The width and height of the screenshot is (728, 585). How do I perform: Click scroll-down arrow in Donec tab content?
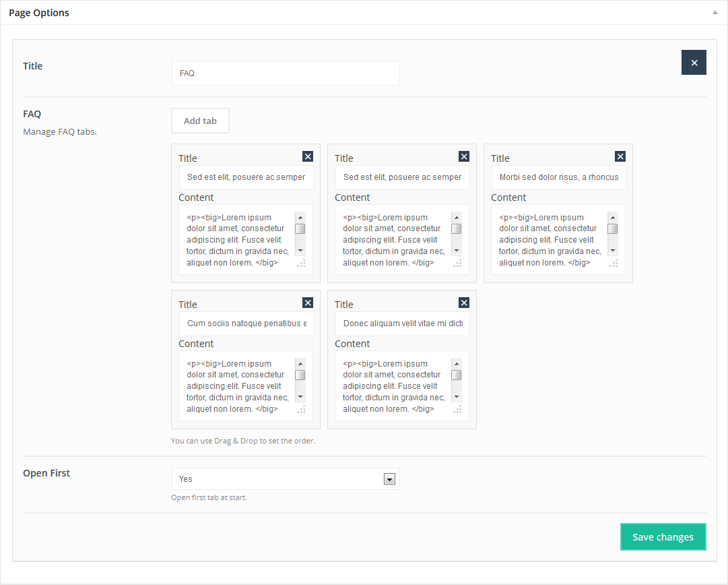(x=457, y=397)
